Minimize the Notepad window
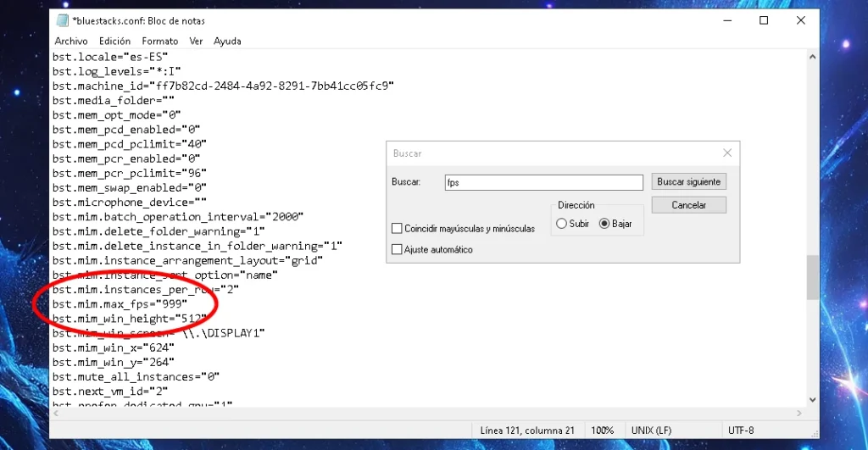Screen dimensions: 868x450 tap(725, 20)
